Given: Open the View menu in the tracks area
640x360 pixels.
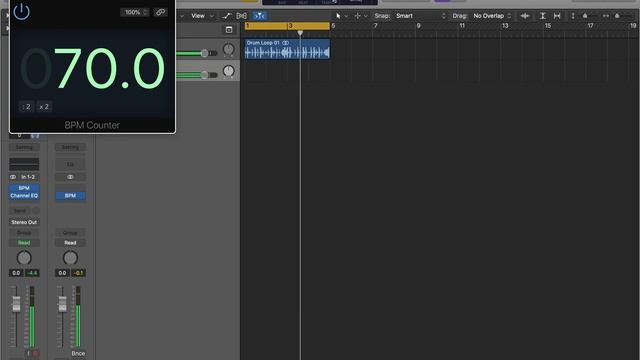Looking at the screenshot, I should (202, 16).
